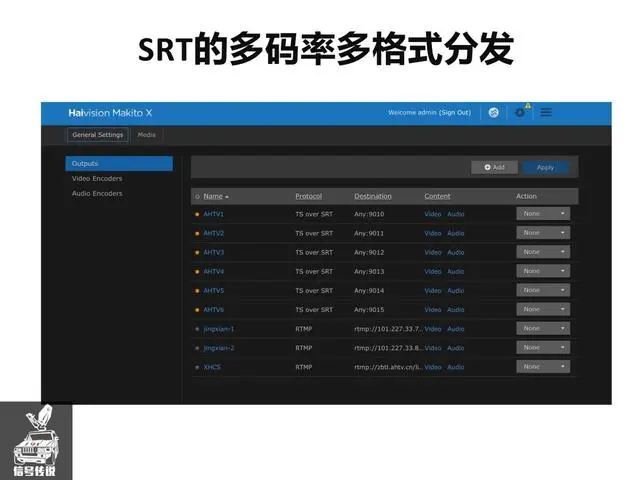Open Action dropdown for XHCS
Screen dimensions: 640x480
coord(543,367)
